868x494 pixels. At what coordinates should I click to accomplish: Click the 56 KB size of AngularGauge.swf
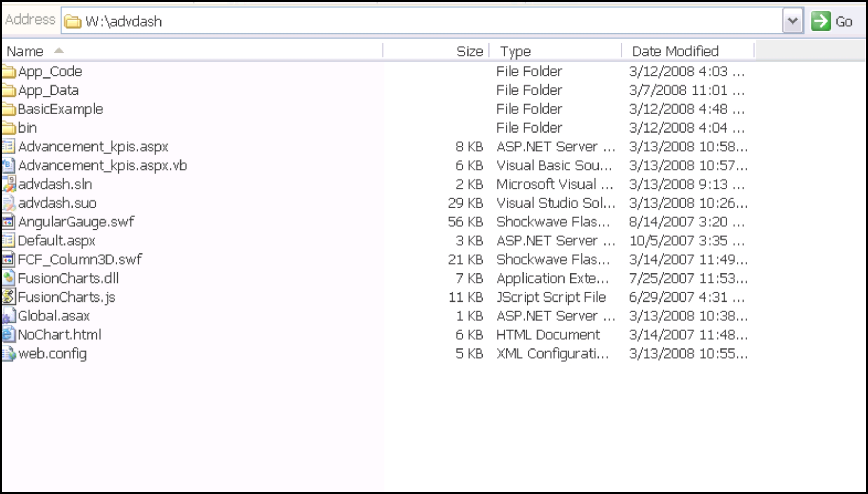tap(465, 222)
